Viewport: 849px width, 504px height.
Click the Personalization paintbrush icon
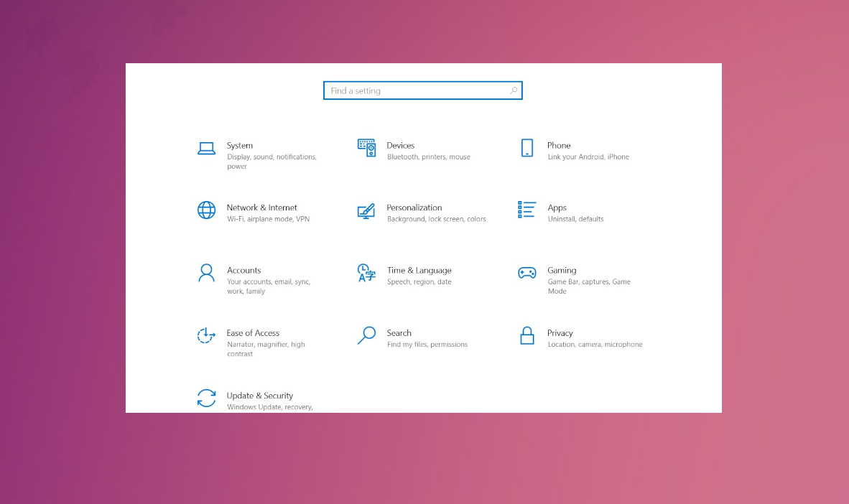click(x=366, y=211)
